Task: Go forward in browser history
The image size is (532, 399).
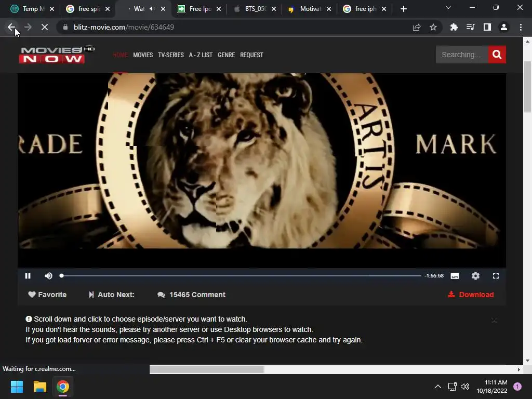Action: pyautogui.click(x=28, y=27)
